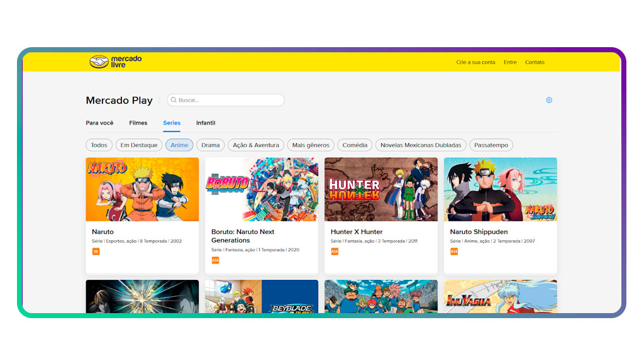Select the Series tab
644x337 pixels.
172,123
